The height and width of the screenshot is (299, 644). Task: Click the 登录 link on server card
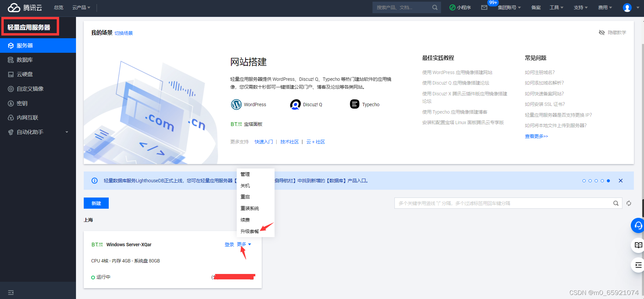(229, 245)
